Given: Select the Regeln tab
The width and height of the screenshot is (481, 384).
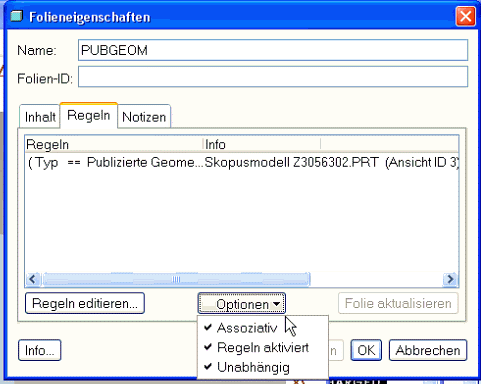Looking at the screenshot, I should pos(89,115).
